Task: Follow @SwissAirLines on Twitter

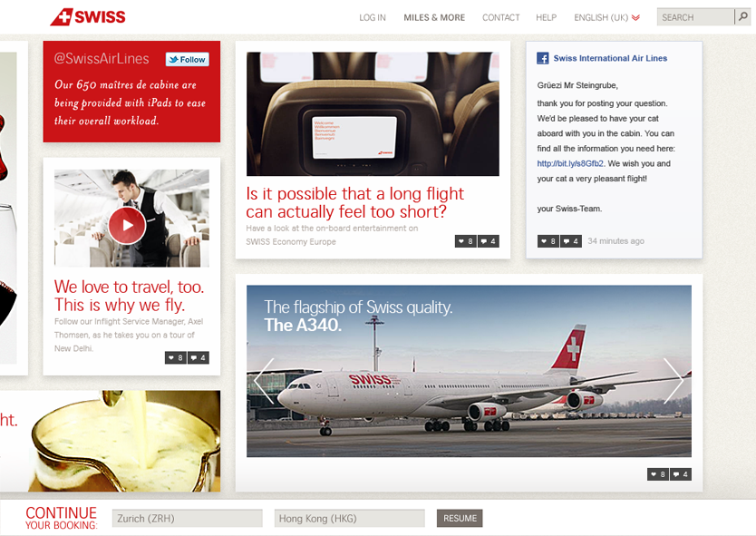Action: 188,59
